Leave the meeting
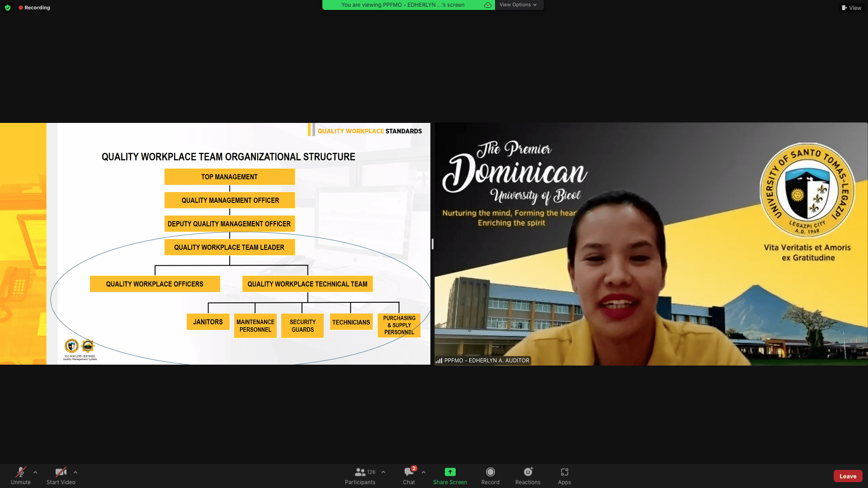 pos(848,476)
